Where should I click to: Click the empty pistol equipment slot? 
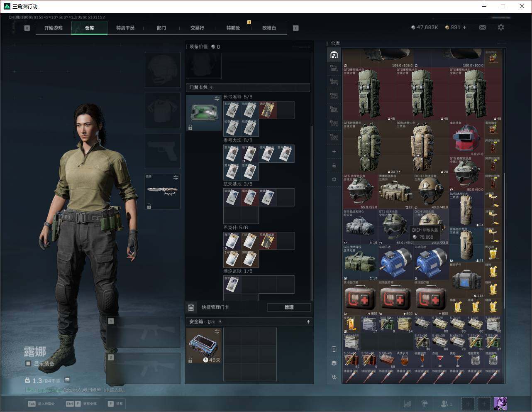[x=162, y=151]
